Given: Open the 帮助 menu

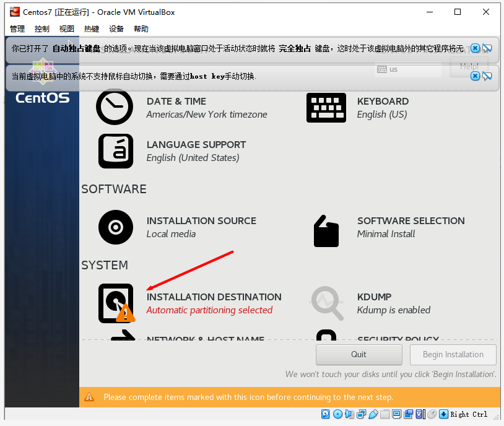Looking at the screenshot, I should [141, 29].
